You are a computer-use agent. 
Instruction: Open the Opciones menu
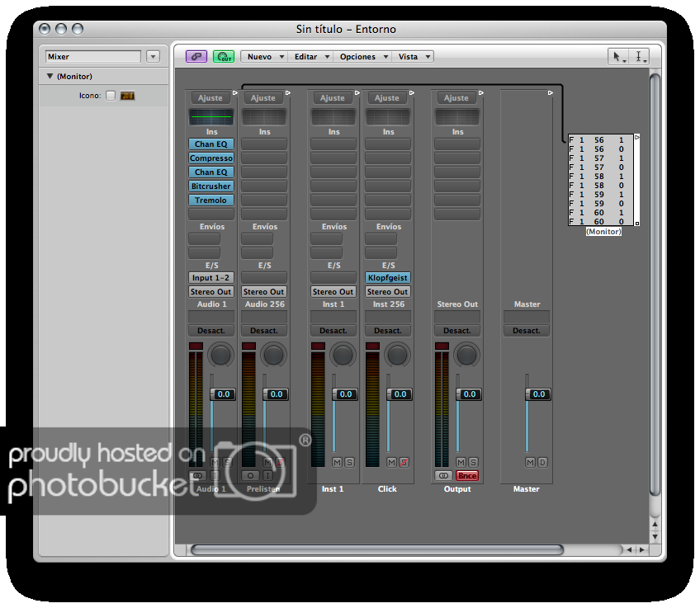[362, 57]
